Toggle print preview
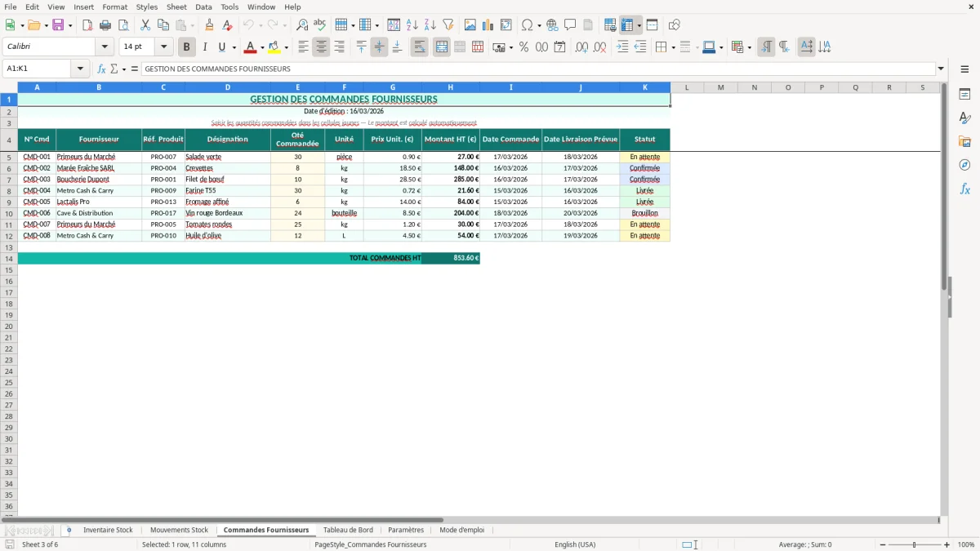 pyautogui.click(x=123, y=25)
